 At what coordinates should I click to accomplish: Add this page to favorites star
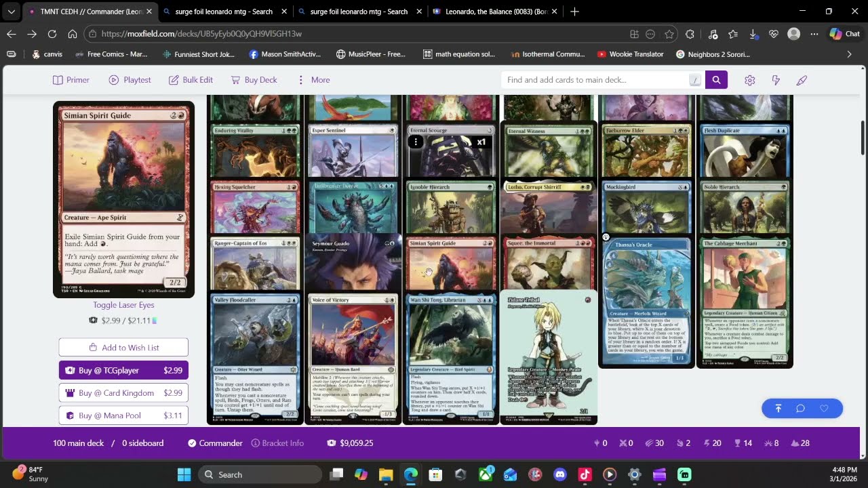click(669, 34)
